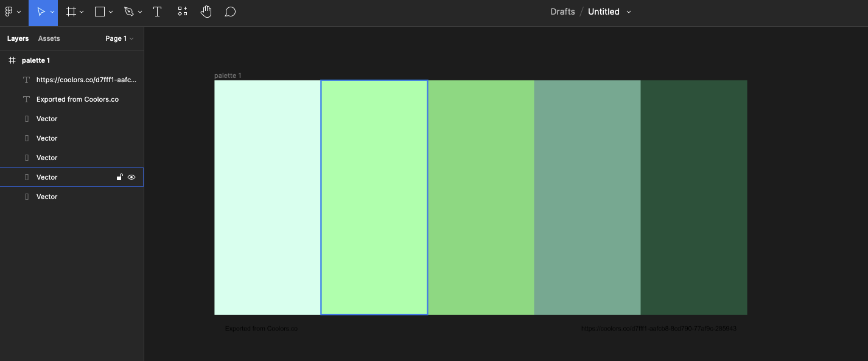Open the Drafts breadcrumb link
The width and height of the screenshot is (868, 361).
pos(562,12)
